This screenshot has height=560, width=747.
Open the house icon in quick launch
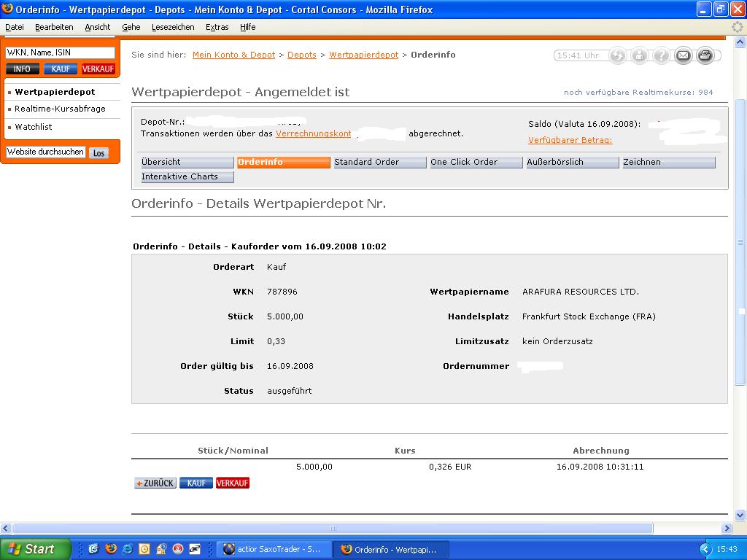161,548
